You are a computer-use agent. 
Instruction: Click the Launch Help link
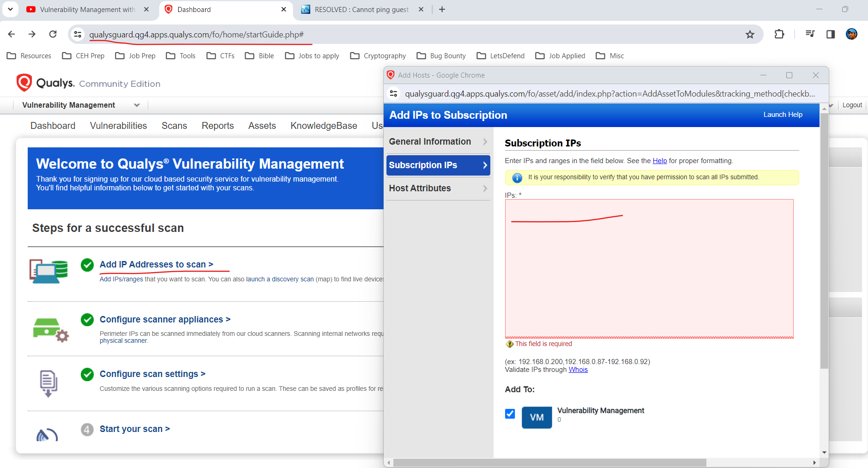click(783, 115)
